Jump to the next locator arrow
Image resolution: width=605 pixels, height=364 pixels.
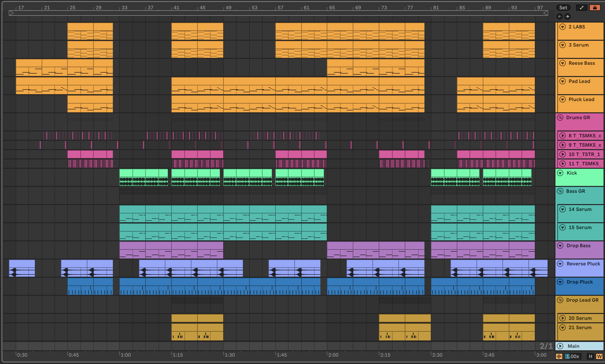pos(567,16)
